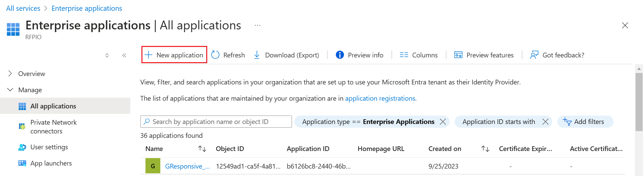Click the search by application name field
This screenshot has height=176, width=644.
(216, 122)
